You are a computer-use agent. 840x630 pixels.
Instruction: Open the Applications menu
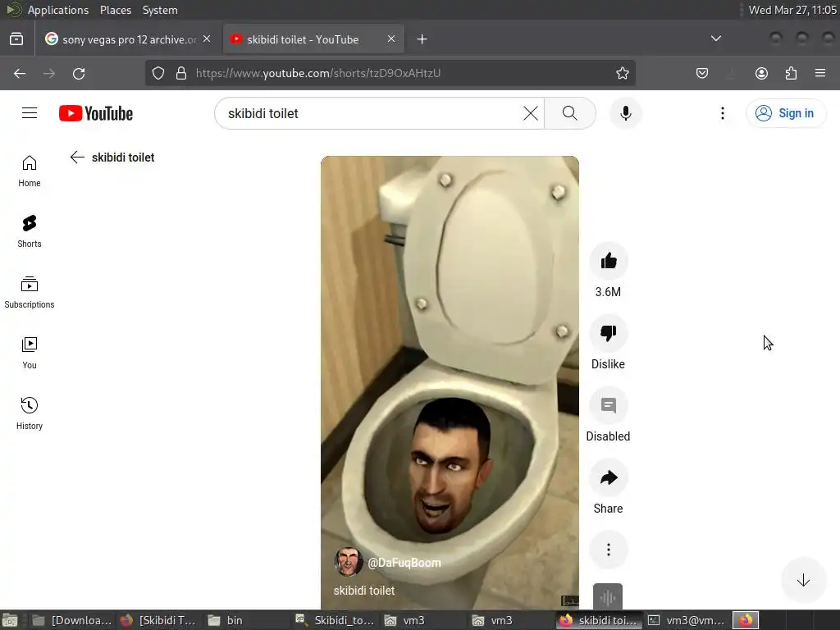58,10
